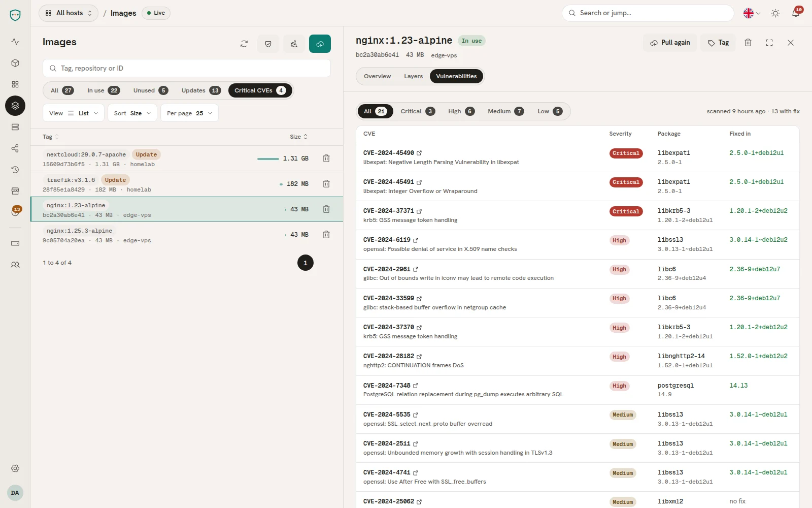The image size is (812, 508).
Task: Expand detail panel to fullscreen
Action: [769, 43]
